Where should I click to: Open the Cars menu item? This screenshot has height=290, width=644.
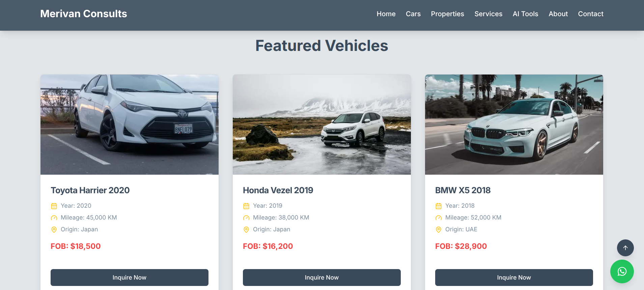click(413, 14)
